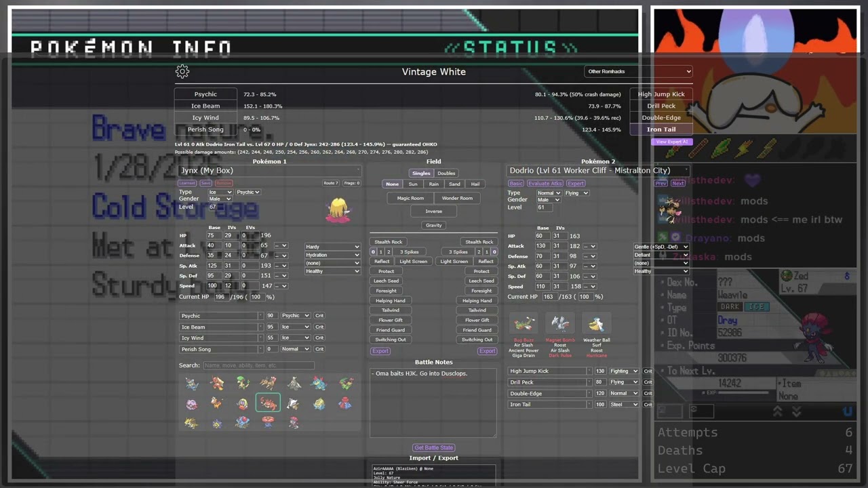Image resolution: width=868 pixels, height=488 pixels.
Task: Open Dodrio's Defiant ability dropdown
Action: pyautogui.click(x=661, y=255)
